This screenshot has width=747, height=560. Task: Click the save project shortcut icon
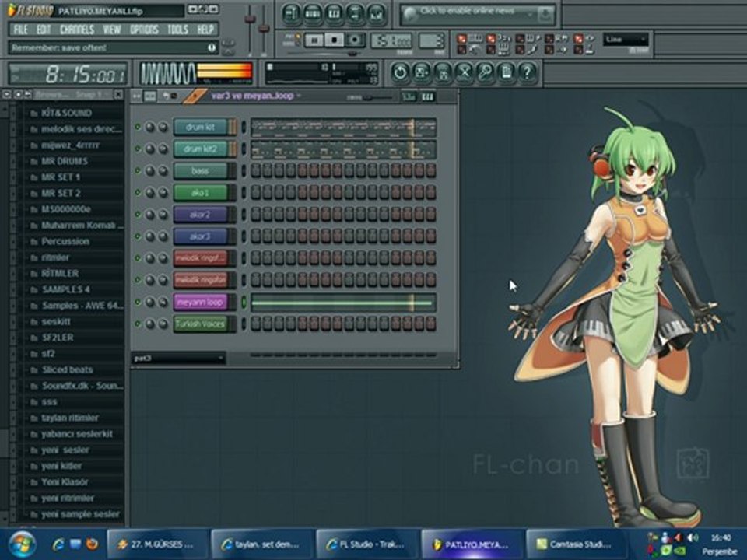[x=422, y=72]
